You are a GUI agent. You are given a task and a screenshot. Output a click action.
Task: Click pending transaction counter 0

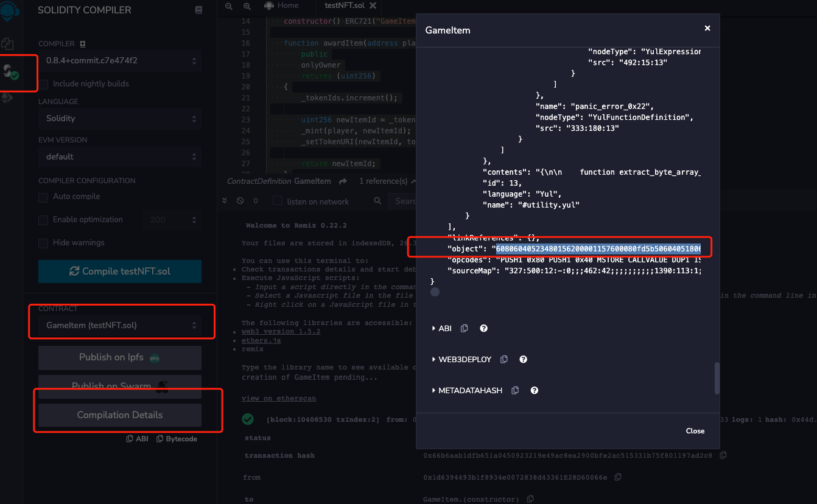click(x=256, y=201)
